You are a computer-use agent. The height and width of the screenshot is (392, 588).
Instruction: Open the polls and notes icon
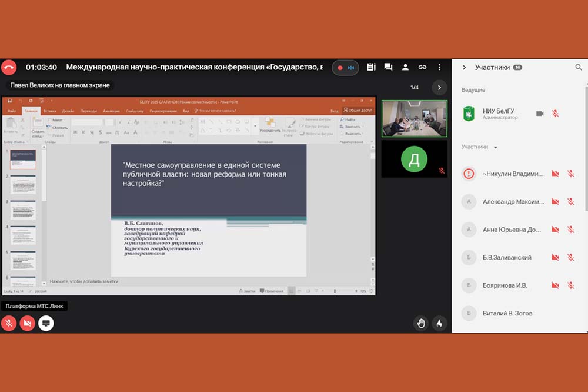pos(371,67)
